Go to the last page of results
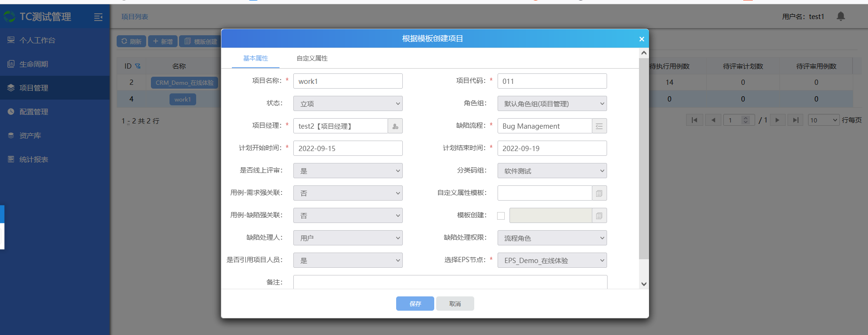Image resolution: width=868 pixels, height=335 pixels. pyautogui.click(x=795, y=120)
